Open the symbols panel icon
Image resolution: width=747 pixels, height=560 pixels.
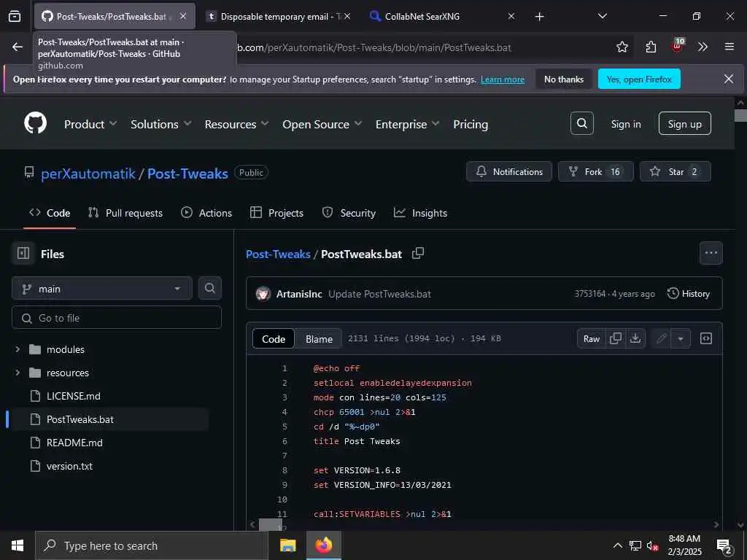[x=706, y=338]
